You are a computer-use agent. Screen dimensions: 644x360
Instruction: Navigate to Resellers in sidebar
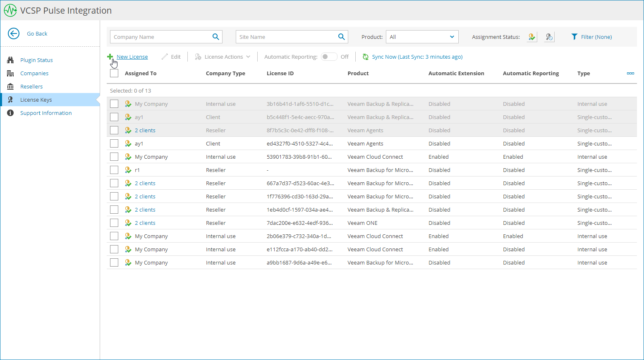[31, 86]
